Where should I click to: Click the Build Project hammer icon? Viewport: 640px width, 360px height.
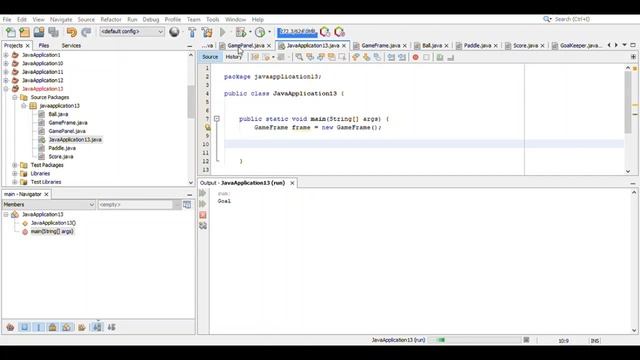tap(192, 32)
